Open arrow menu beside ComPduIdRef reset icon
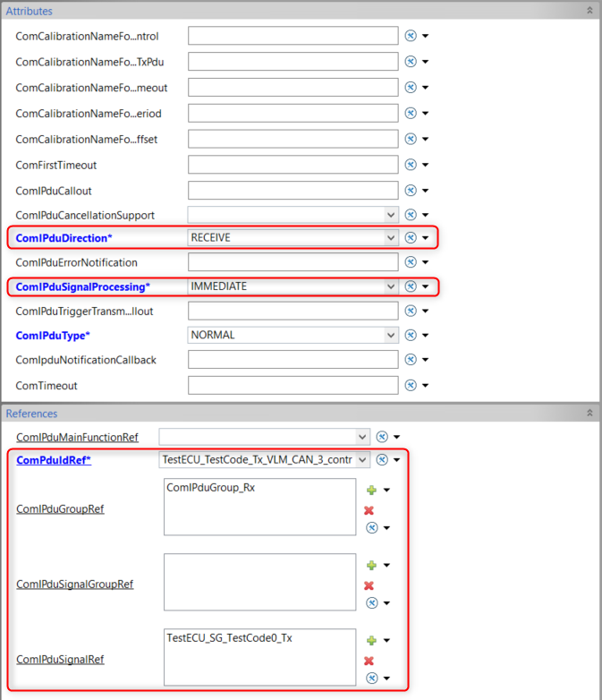The image size is (602, 700). [397, 459]
